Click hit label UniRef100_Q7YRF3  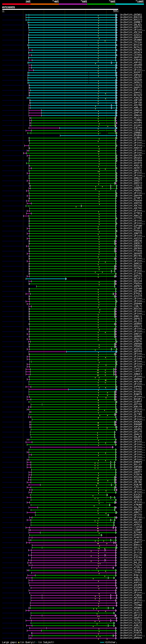click(131, 198)
